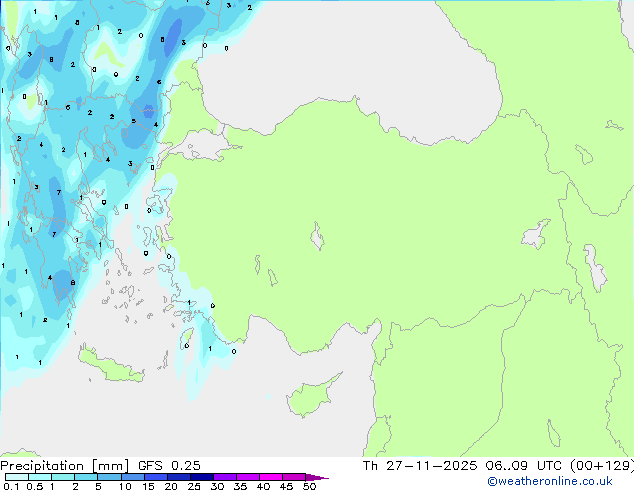Click the '40' legend value
634x490 pixels.
[x=263, y=486]
